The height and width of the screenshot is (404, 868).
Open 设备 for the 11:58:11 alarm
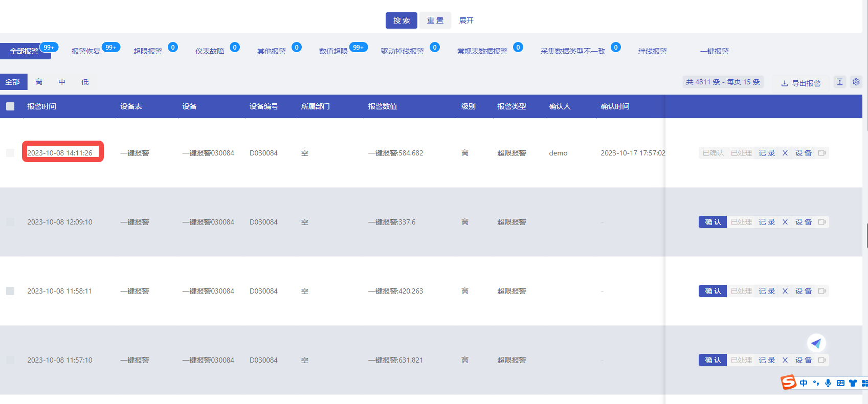point(804,291)
